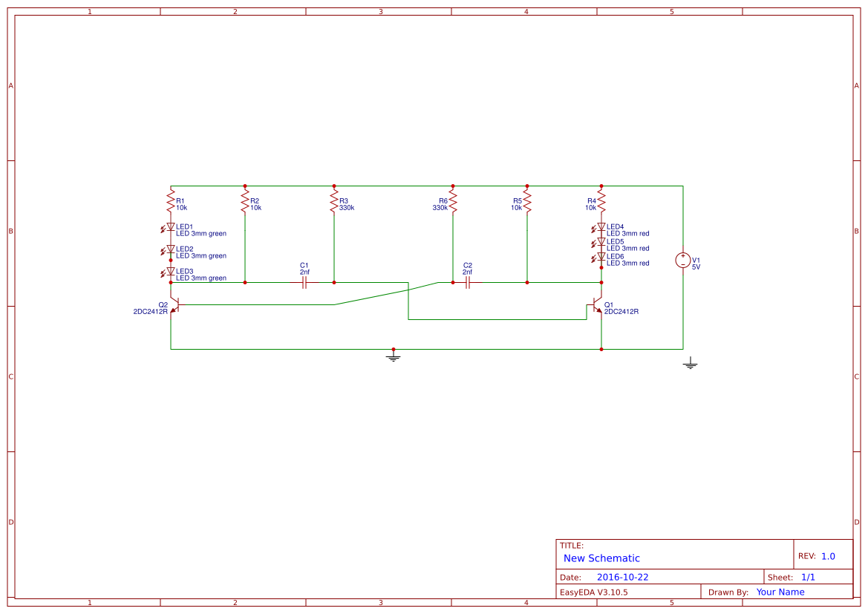Select the junction dot on ground rail at Q1
The width and height of the screenshot is (868, 614).
click(601, 350)
